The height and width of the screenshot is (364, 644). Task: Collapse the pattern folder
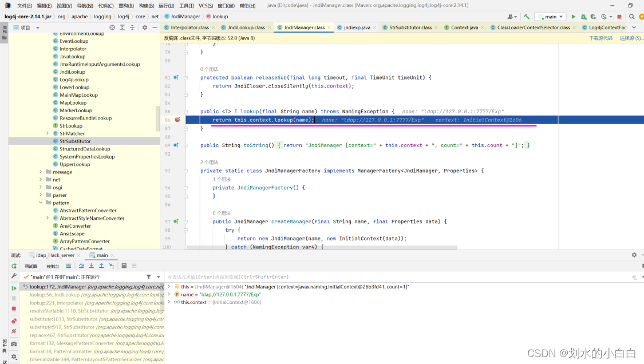coord(41,203)
